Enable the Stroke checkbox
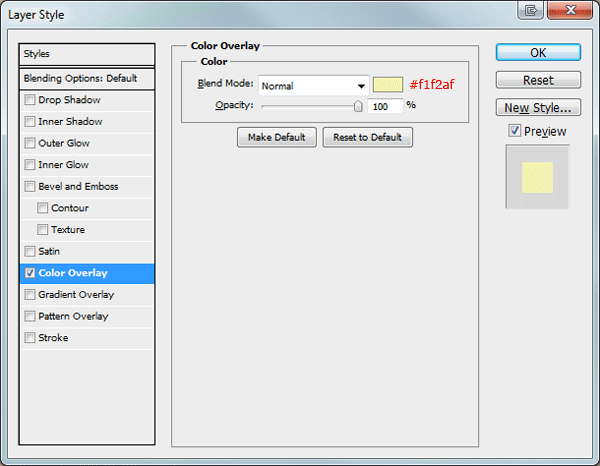The width and height of the screenshot is (600, 466). [29, 338]
